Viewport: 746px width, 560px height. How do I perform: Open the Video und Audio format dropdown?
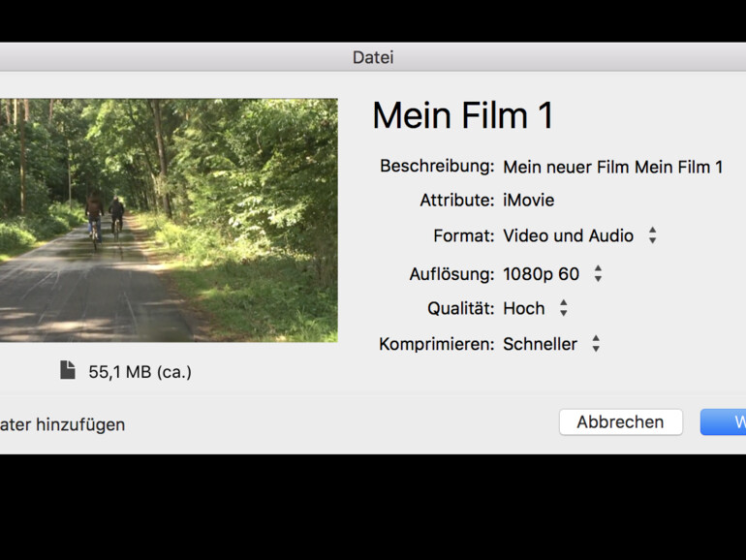[x=568, y=235]
